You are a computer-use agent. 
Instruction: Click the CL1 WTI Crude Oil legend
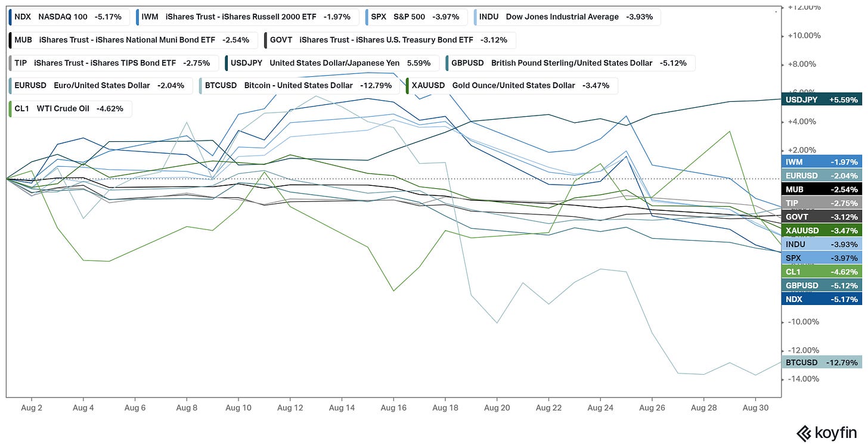click(x=70, y=109)
